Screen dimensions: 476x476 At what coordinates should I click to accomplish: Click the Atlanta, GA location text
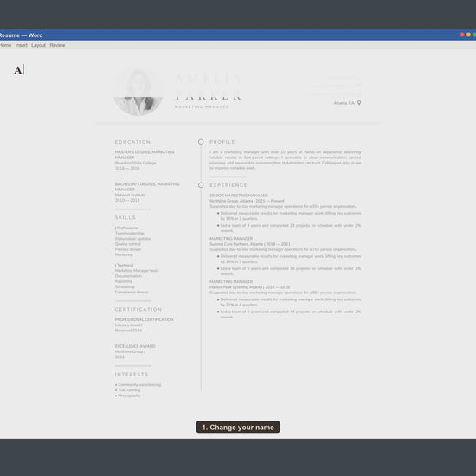coord(344,103)
